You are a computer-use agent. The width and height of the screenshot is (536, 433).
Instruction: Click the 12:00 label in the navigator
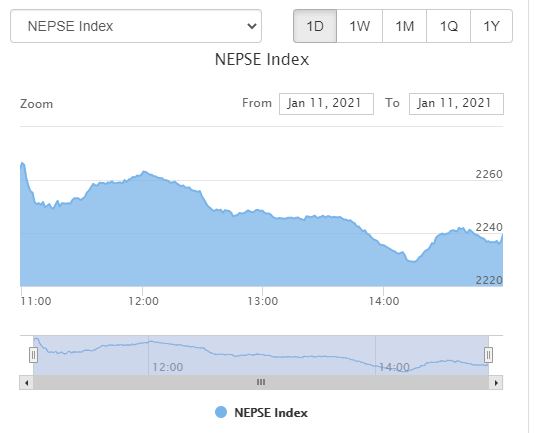[x=168, y=367]
